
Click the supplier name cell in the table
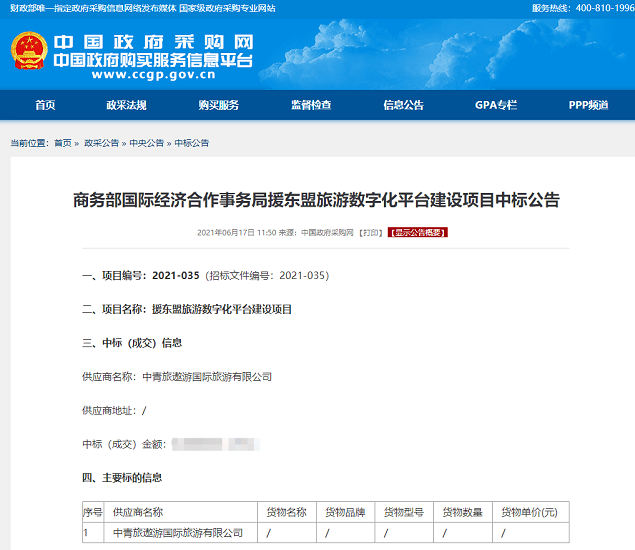(178, 533)
